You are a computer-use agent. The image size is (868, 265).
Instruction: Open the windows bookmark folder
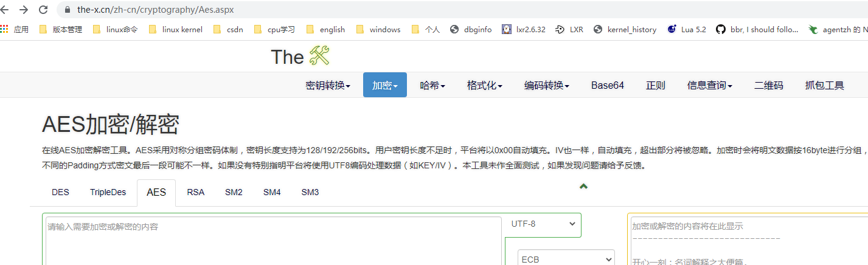[x=378, y=29]
